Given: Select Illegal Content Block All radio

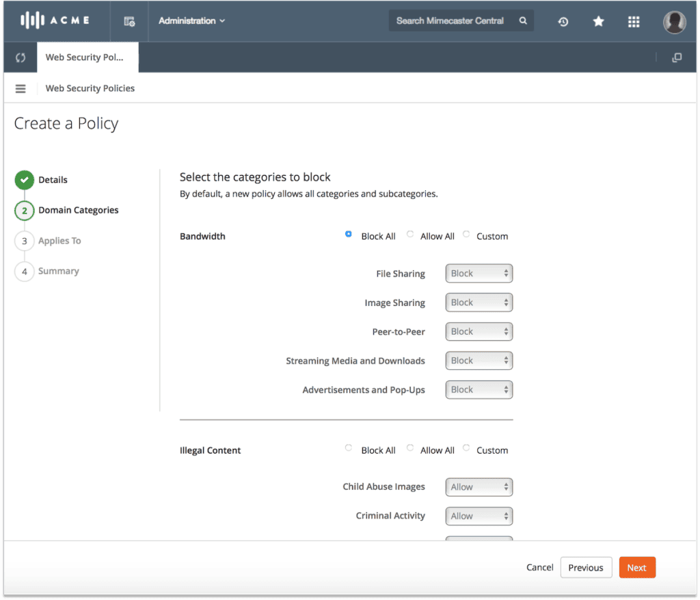Looking at the screenshot, I should coord(348,447).
